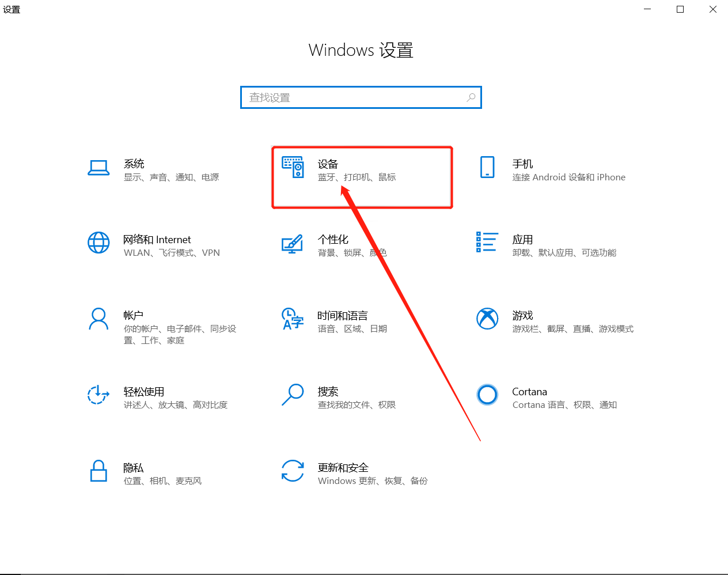Click the text 位置、相机、麦克风
This screenshot has width=728, height=575.
163,481
